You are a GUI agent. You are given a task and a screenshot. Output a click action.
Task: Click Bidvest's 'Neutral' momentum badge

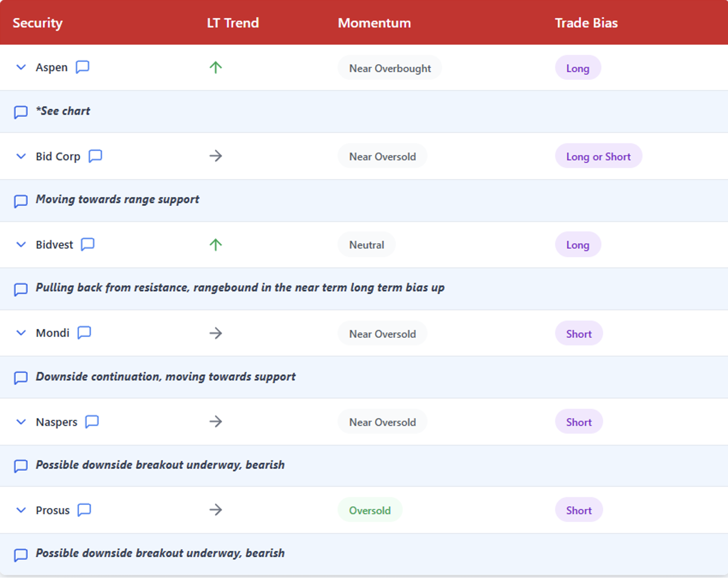coord(366,245)
